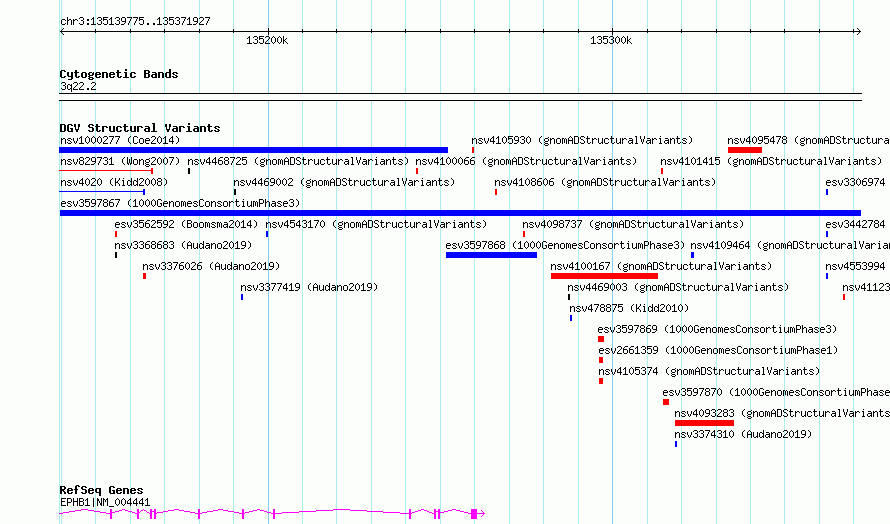Click nsv4108606 gnomAD variant label
The height and width of the screenshot is (524, 890).
pyautogui.click(x=605, y=182)
